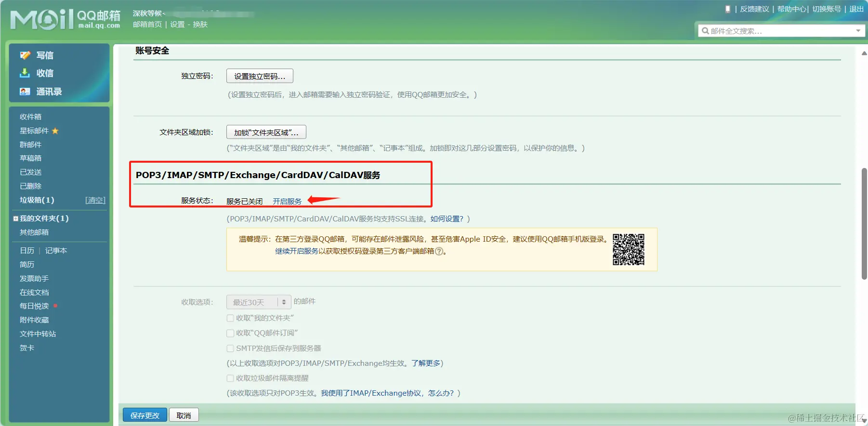Click 我使用了IMAP/Exchange协议,怎么办? link

tap(387, 393)
